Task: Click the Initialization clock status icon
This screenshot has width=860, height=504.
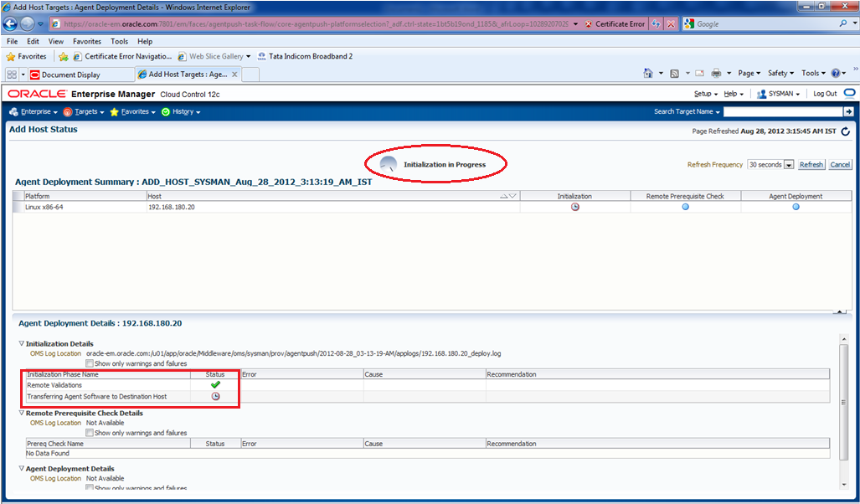Action: [x=574, y=207]
